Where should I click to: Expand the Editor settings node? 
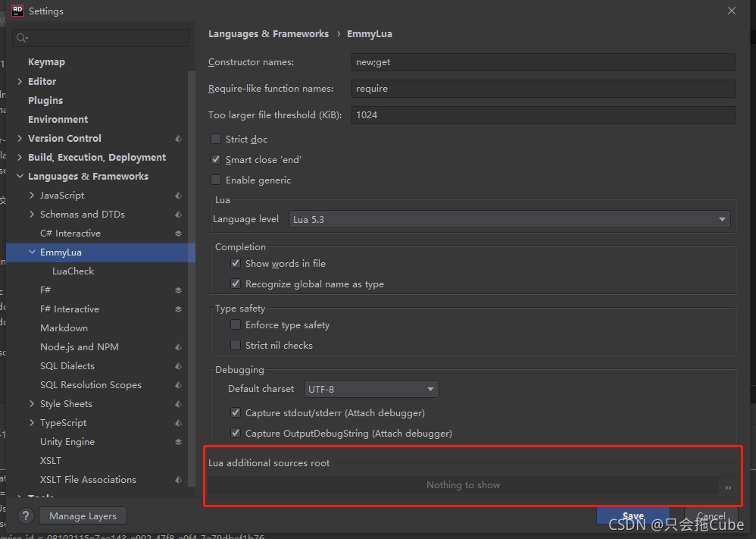click(x=20, y=82)
